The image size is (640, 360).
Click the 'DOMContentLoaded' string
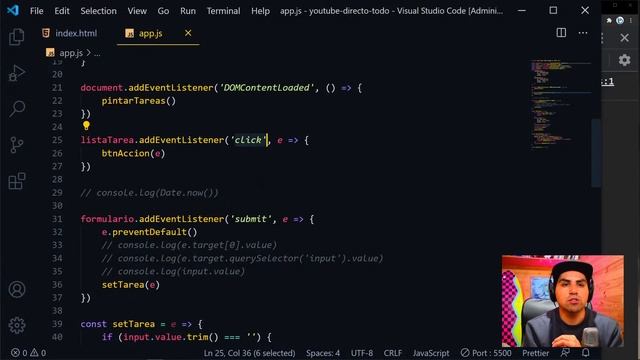[267, 88]
